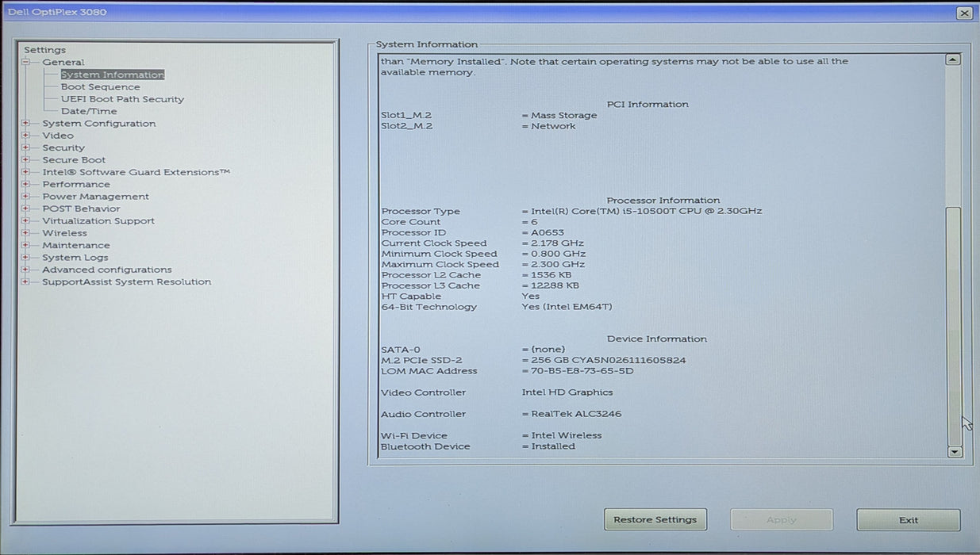Select the Advanced configurations label
The image size is (980, 555).
pos(107,270)
